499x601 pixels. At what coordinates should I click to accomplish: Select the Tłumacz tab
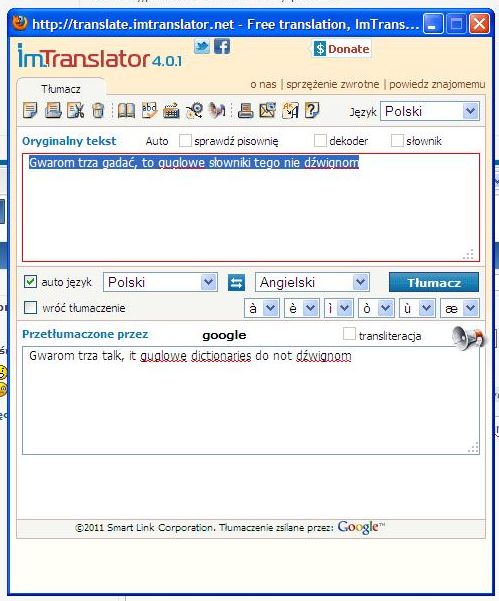(x=61, y=89)
